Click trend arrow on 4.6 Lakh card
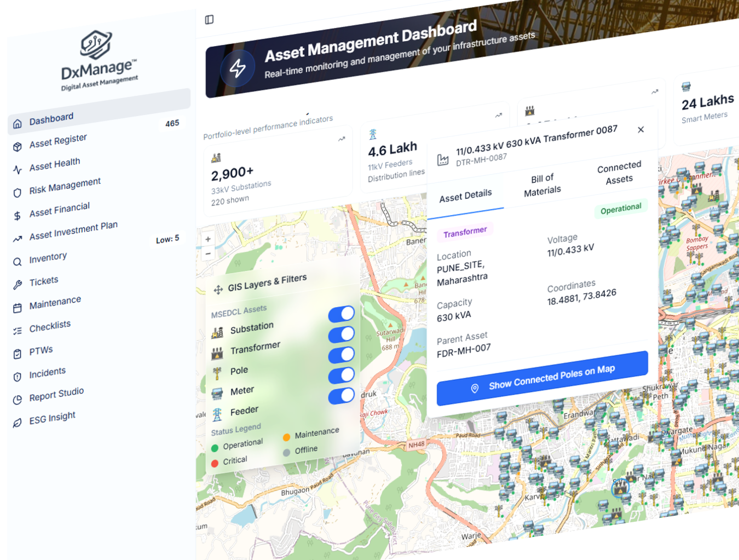This screenshot has height=560, width=739. 498,116
